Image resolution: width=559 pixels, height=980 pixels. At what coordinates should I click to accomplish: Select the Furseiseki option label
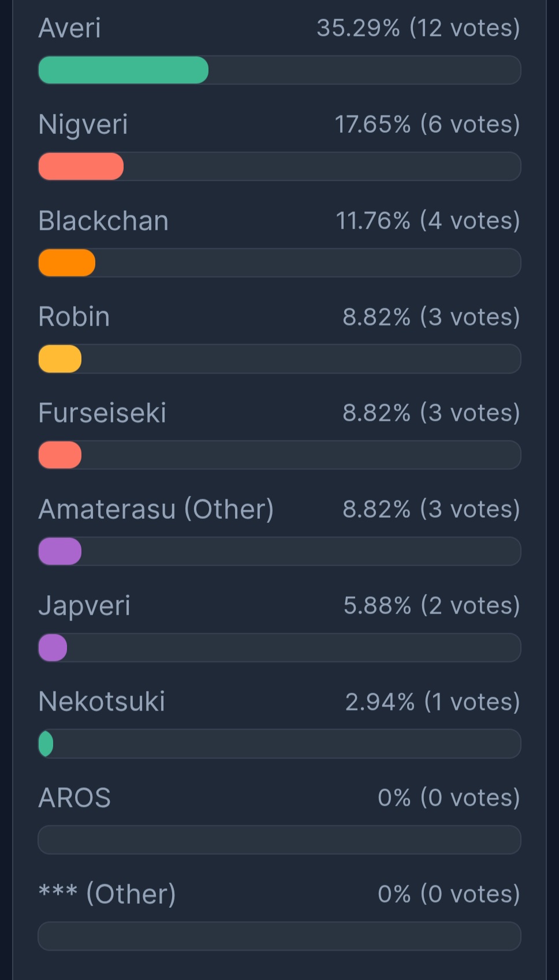102,413
